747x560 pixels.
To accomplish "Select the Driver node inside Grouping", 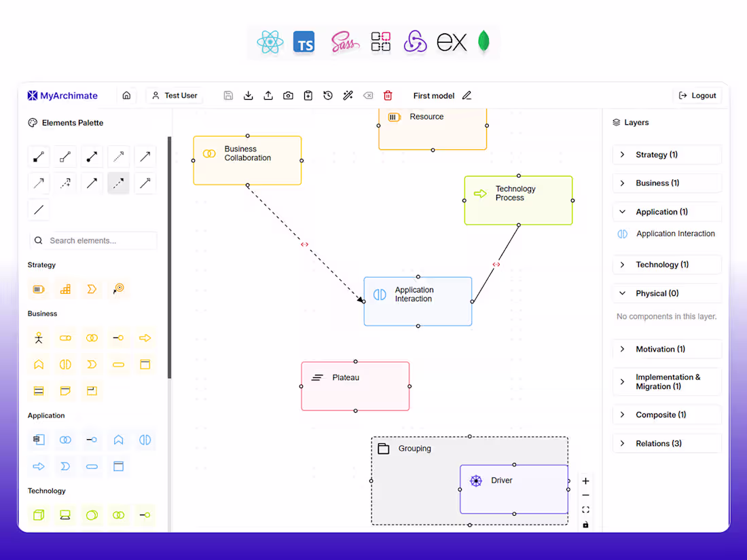I will [514, 489].
